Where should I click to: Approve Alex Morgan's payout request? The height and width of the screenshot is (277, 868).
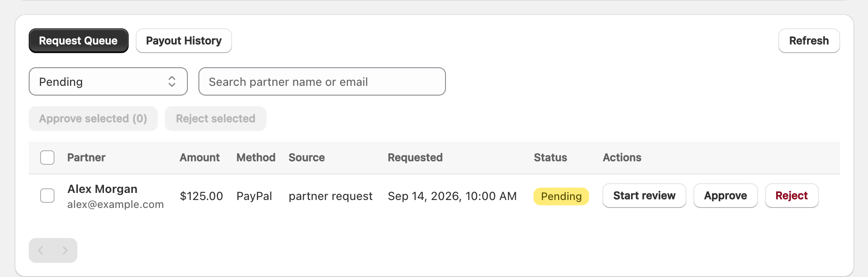(x=726, y=196)
